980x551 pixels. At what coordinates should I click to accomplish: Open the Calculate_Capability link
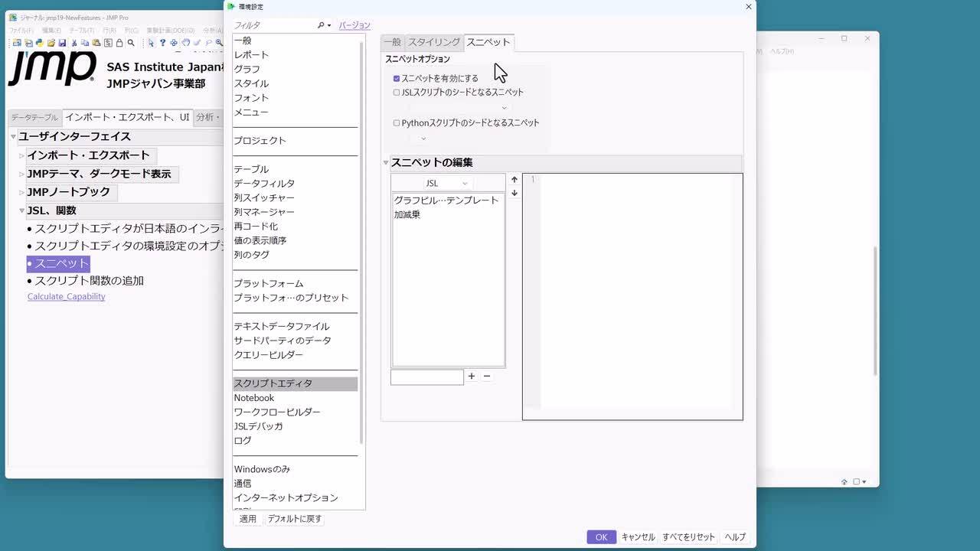click(66, 297)
